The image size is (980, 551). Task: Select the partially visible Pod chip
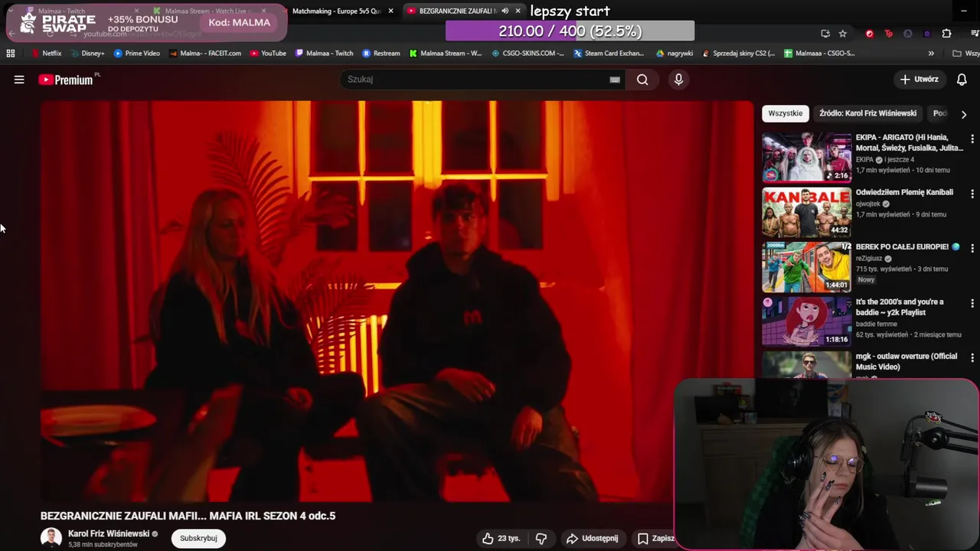[939, 113]
